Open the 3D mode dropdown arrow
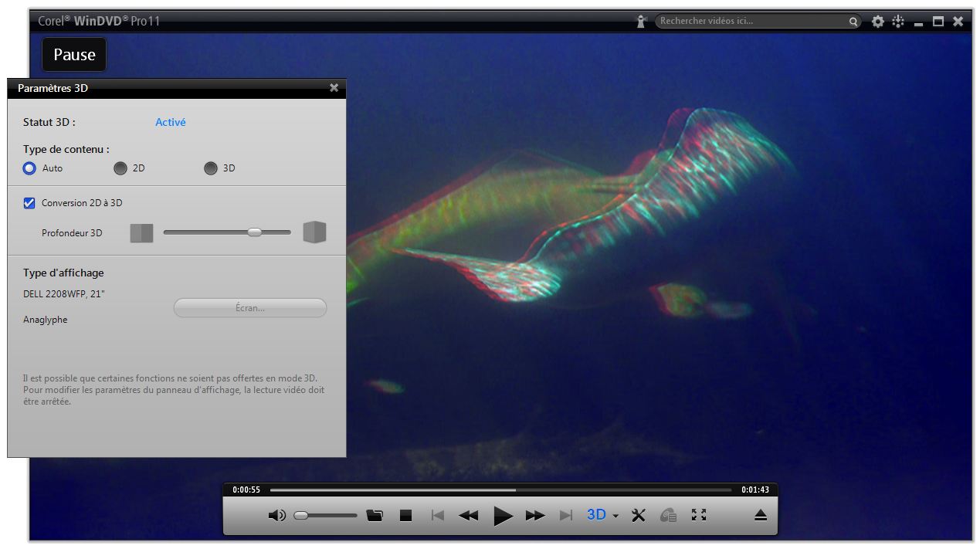Screen dimensions: 980x549 pyautogui.click(x=615, y=514)
